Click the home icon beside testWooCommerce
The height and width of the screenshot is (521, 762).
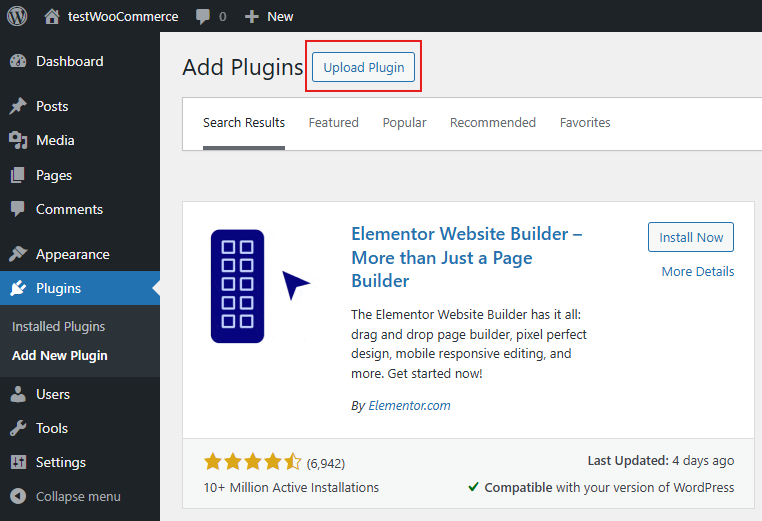click(x=52, y=17)
